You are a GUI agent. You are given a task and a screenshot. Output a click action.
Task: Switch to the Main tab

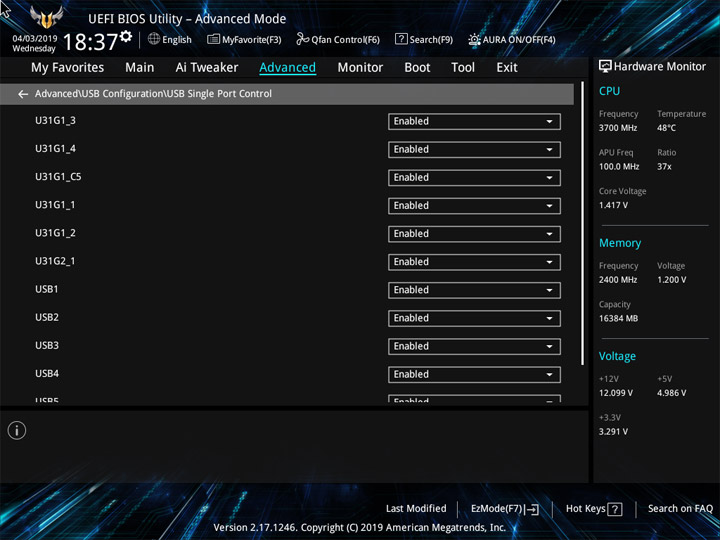pyautogui.click(x=140, y=68)
